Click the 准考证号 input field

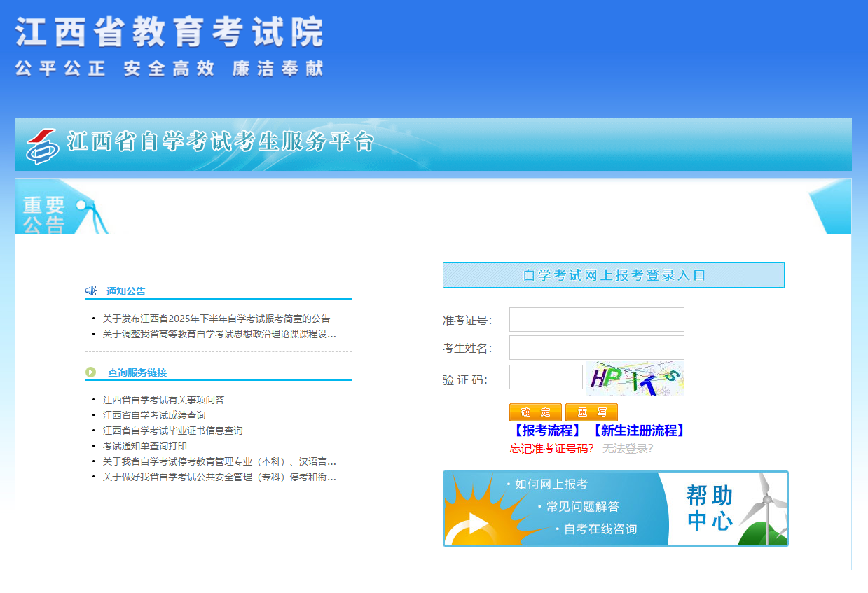click(x=596, y=320)
